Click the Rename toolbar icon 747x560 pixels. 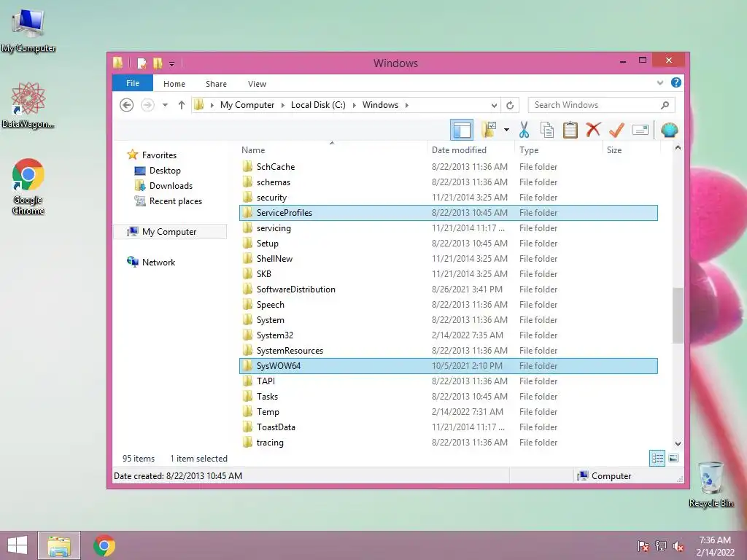pyautogui.click(x=640, y=130)
